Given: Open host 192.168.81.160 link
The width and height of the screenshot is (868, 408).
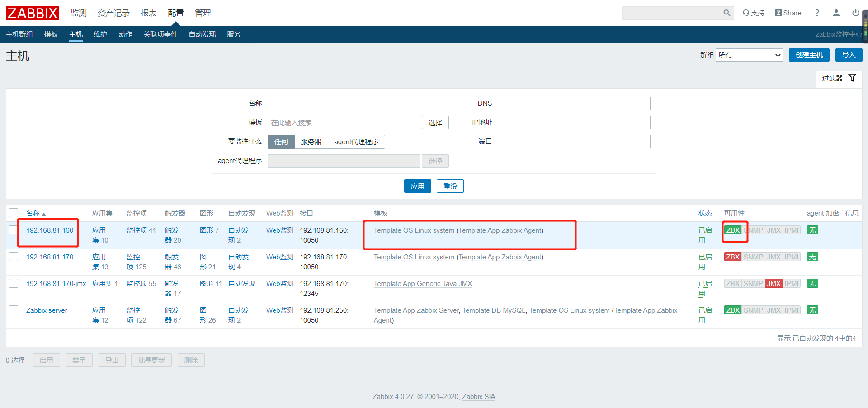Looking at the screenshot, I should pyautogui.click(x=50, y=230).
